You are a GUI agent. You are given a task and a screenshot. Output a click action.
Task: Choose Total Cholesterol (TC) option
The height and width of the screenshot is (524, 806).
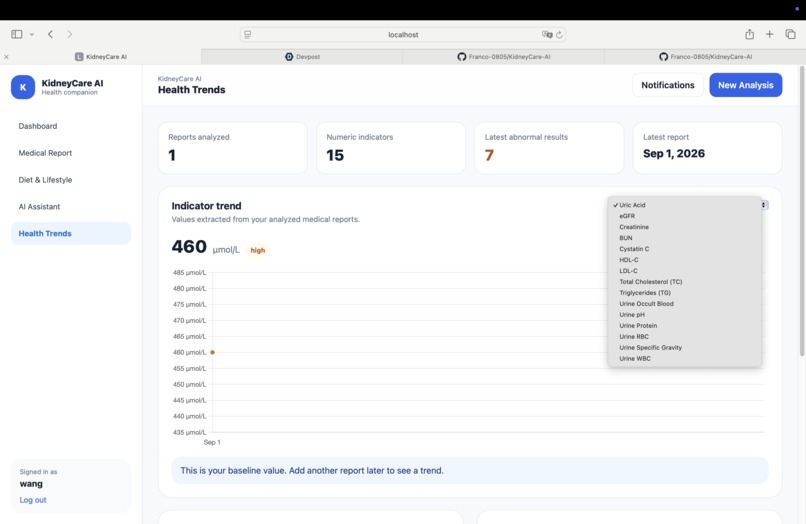(x=684, y=282)
